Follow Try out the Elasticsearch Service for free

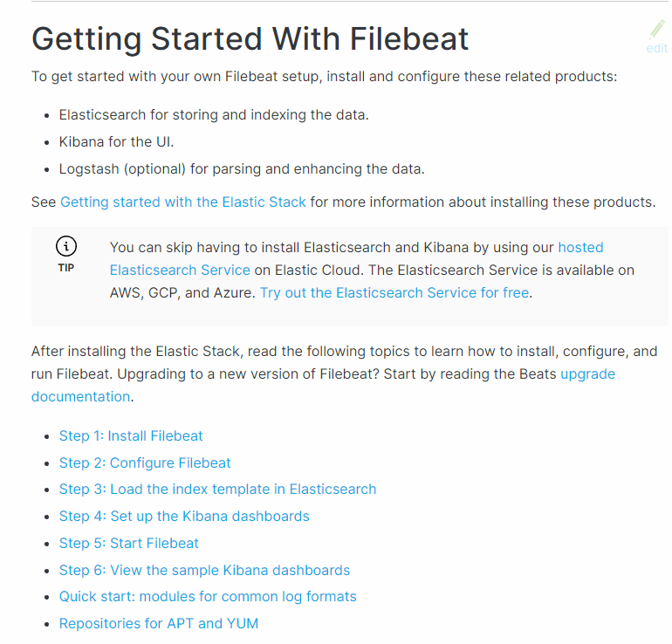pyautogui.click(x=394, y=293)
